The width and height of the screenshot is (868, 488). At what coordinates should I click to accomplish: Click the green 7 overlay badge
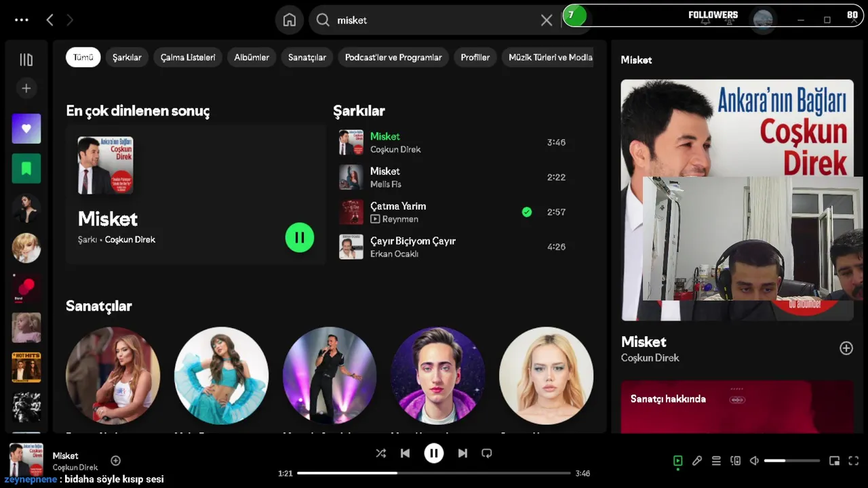(x=574, y=15)
